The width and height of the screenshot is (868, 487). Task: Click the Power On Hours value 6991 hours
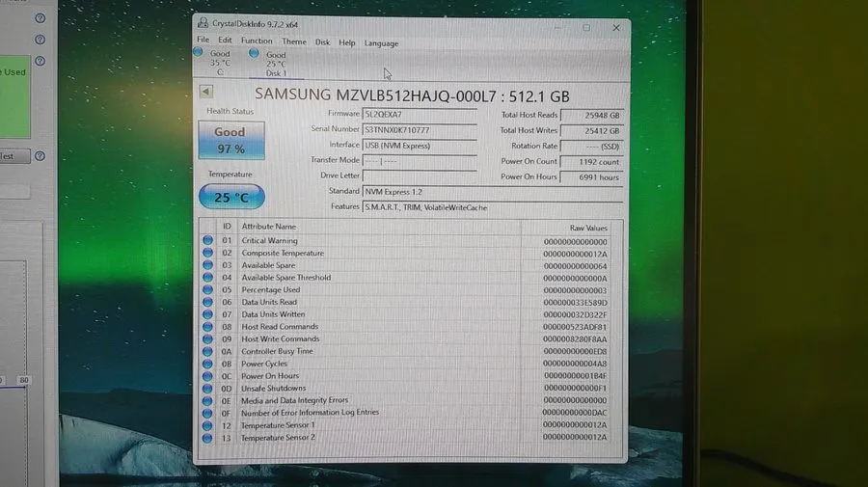tap(591, 177)
